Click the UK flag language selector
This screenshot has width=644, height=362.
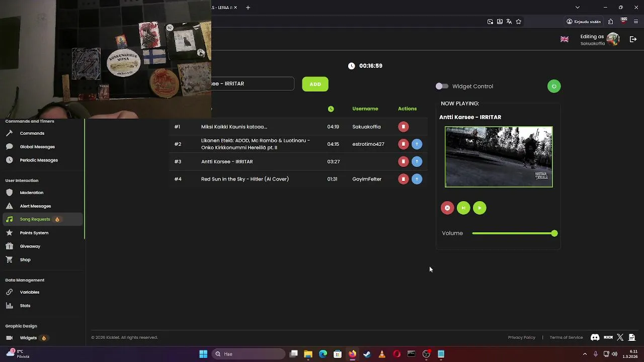pyautogui.click(x=565, y=39)
